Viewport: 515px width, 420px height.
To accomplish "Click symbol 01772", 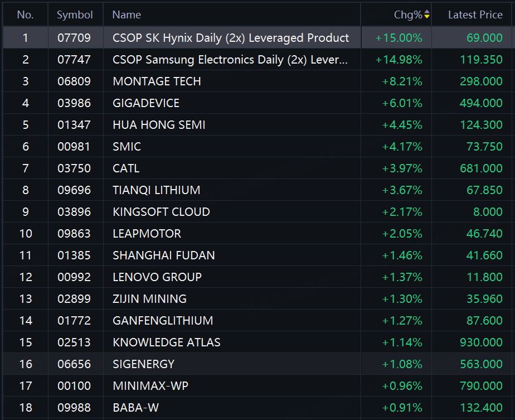I will click(74, 320).
